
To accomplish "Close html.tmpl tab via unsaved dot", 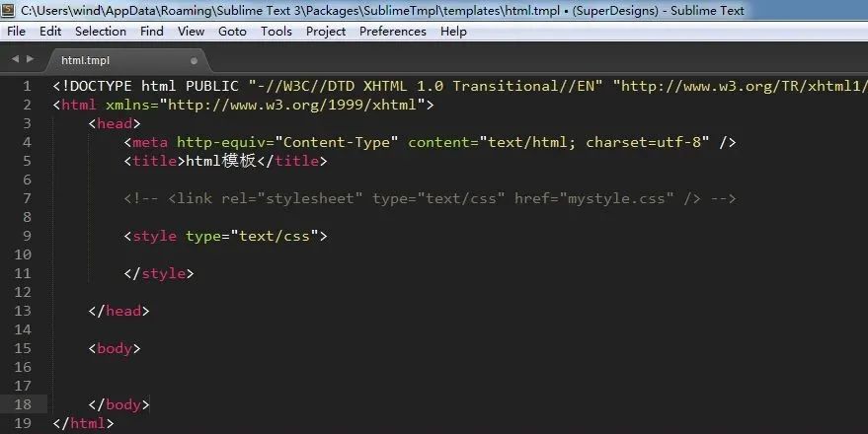I will point(194,61).
